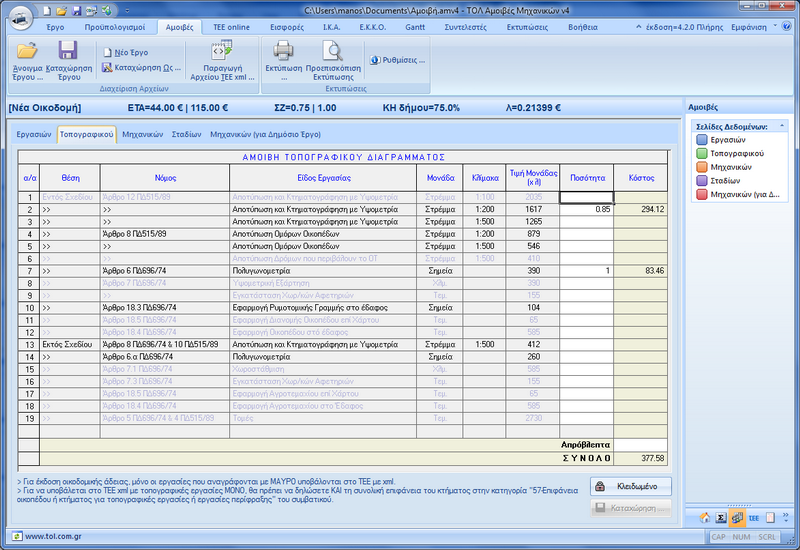Open Προεπισκόπηση Εκτύπωσης print preview
The height and width of the screenshot is (550, 800).
pyautogui.click(x=332, y=51)
